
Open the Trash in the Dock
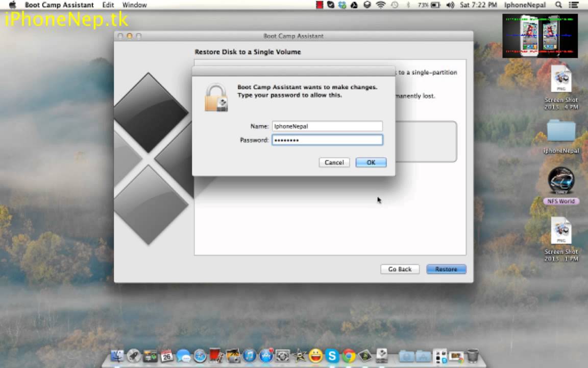coord(473,356)
